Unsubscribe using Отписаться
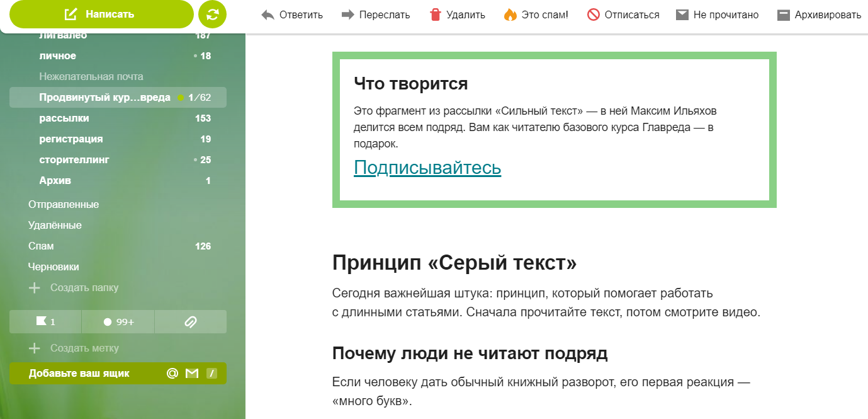The width and height of the screenshot is (868, 419). click(623, 14)
